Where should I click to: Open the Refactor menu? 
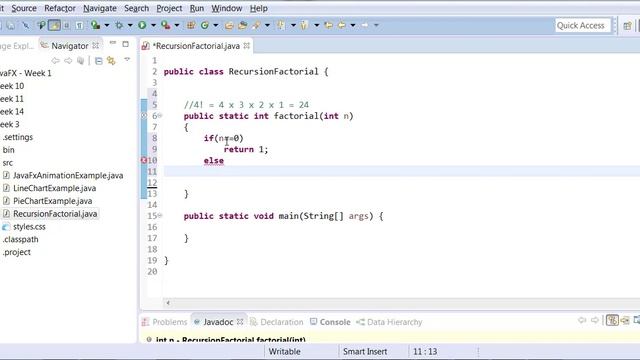tap(60, 8)
